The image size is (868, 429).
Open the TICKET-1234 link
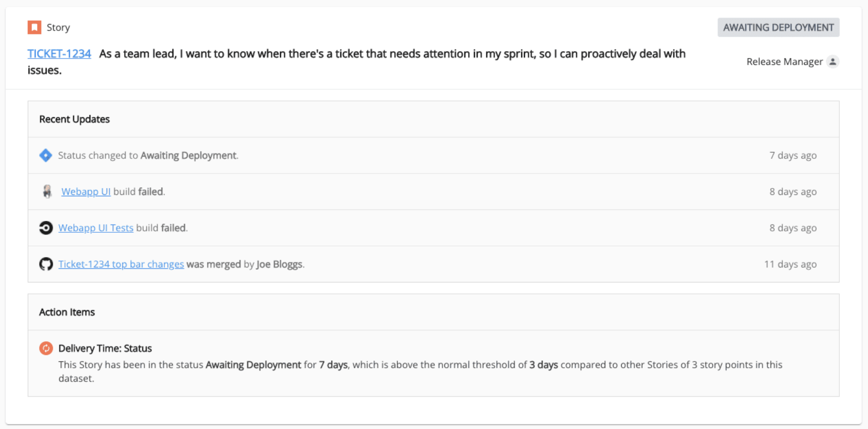[59, 54]
